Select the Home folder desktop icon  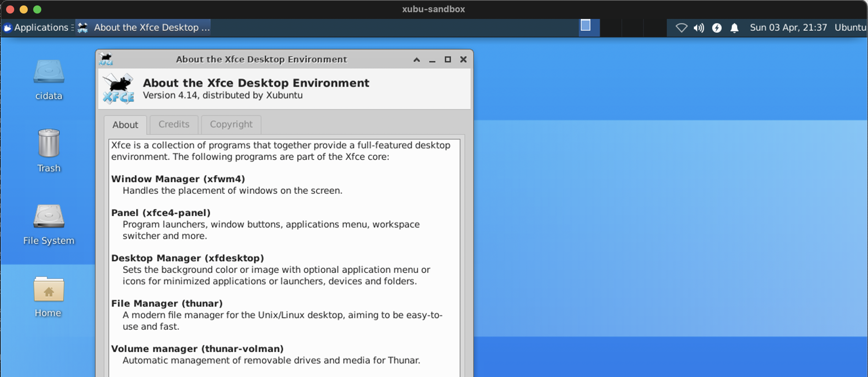48,297
